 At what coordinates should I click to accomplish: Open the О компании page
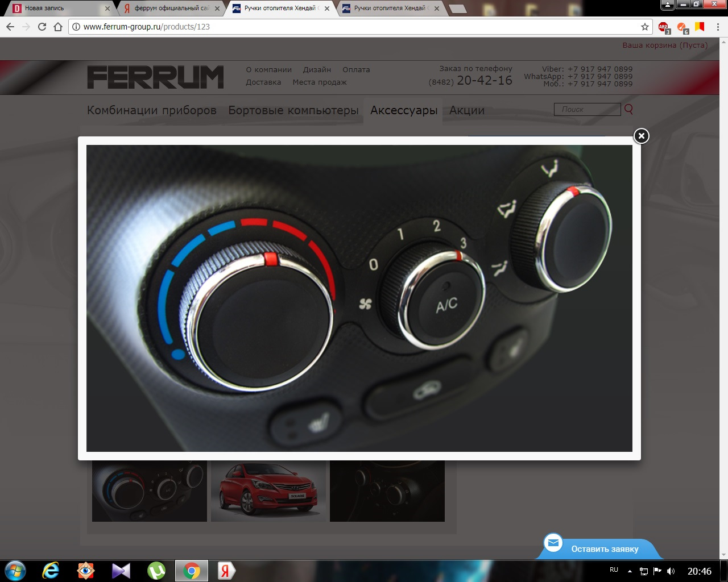(269, 69)
